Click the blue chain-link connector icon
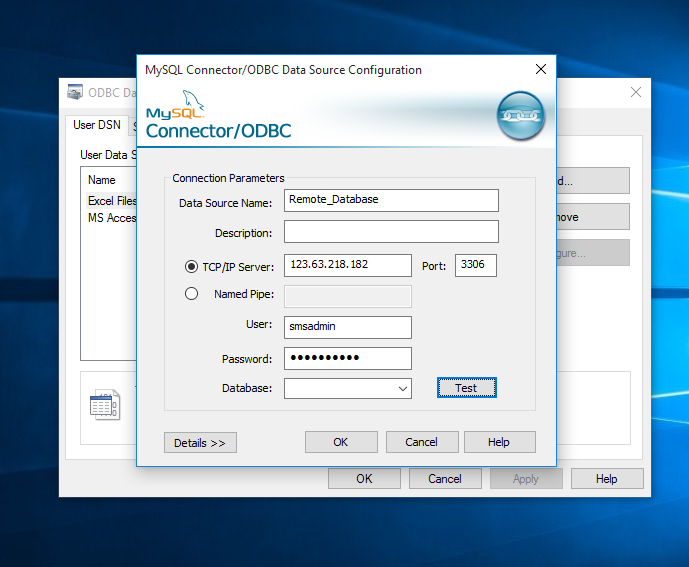Viewport: 689px width, 567px height. (x=521, y=116)
